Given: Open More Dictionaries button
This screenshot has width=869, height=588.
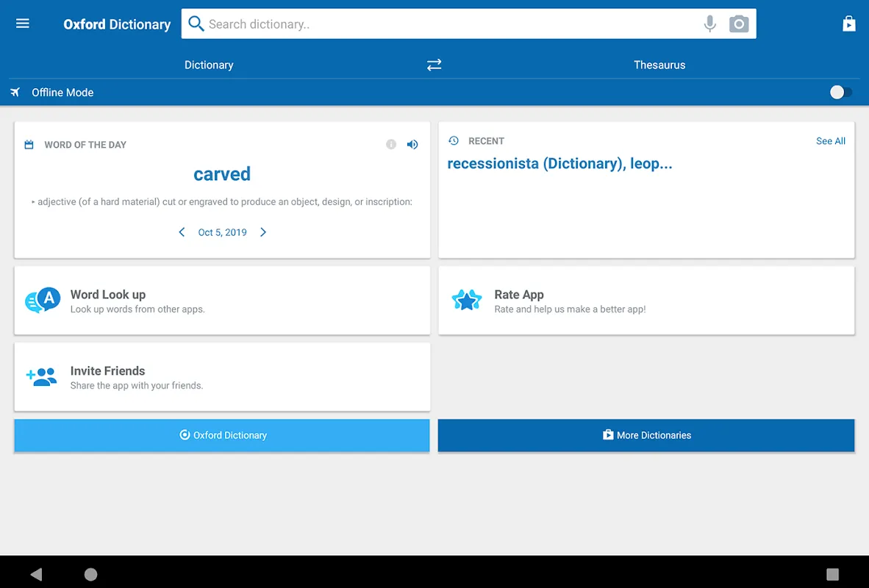Looking at the screenshot, I should click(646, 436).
